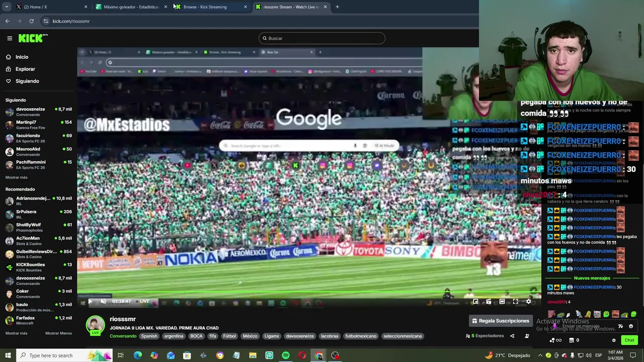The image size is (644, 362).
Task: Open Ac7ionMan recommended channel
Action: coord(39,241)
